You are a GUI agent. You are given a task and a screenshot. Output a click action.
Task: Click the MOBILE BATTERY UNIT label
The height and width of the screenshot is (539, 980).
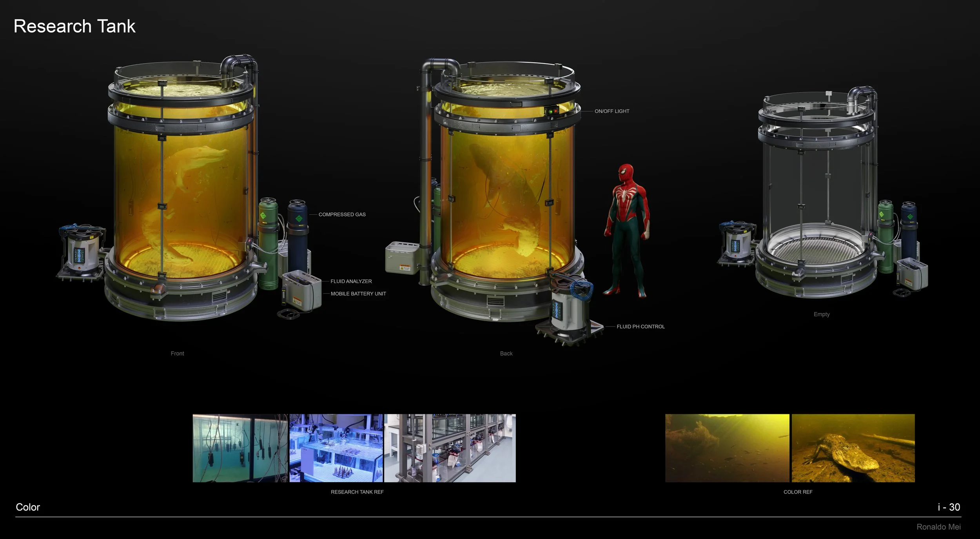pos(358,294)
